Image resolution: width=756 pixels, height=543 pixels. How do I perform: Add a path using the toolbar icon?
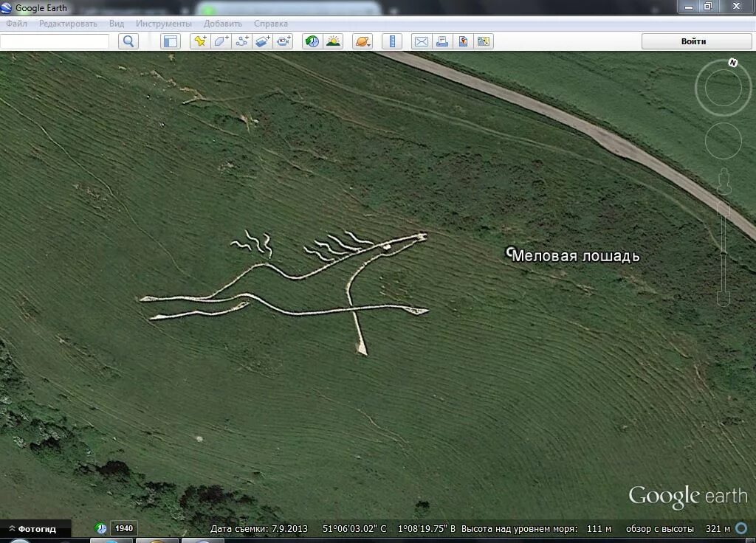pos(241,41)
